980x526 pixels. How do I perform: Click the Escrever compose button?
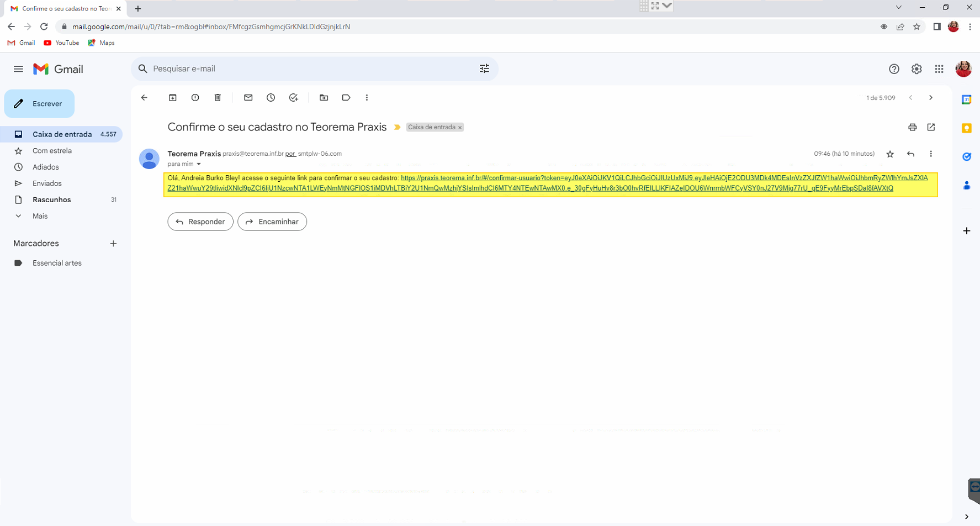click(39, 104)
